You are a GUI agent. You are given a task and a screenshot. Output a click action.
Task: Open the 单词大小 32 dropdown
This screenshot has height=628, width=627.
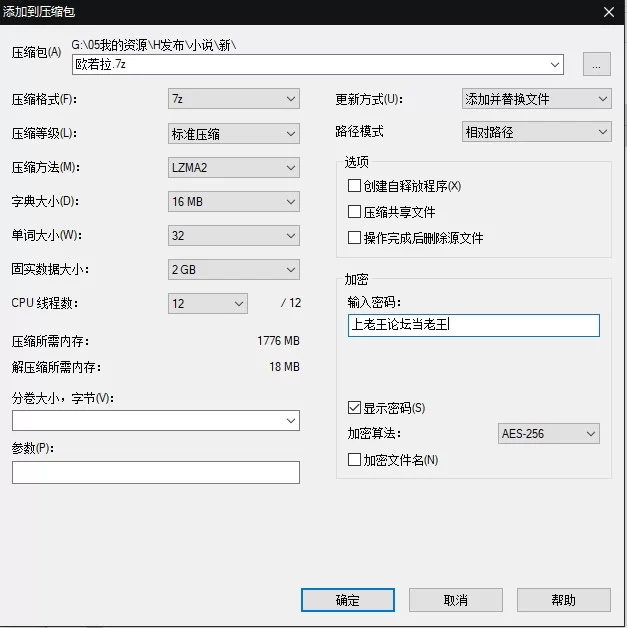234,236
